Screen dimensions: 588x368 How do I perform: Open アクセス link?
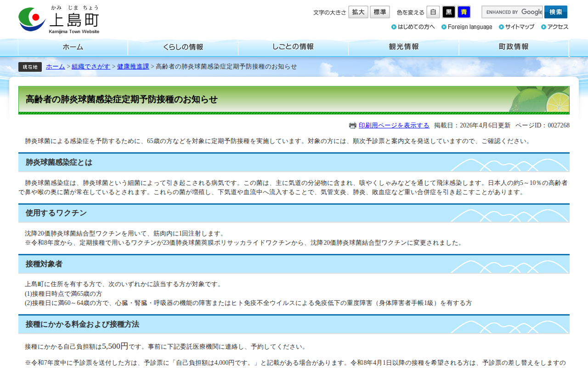tap(555, 27)
